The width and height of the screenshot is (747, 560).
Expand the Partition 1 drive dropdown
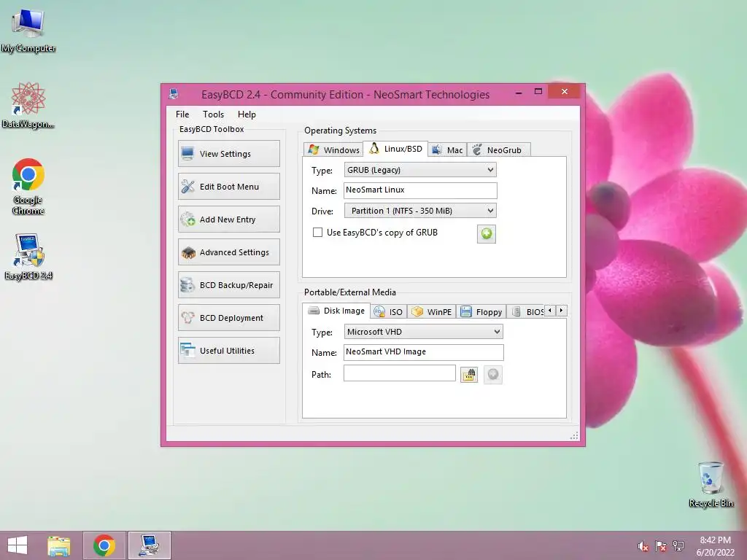(x=420, y=211)
